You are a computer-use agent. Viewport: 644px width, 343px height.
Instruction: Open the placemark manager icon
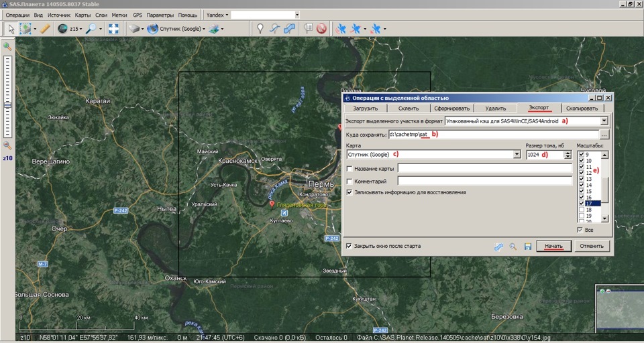[x=308, y=28]
